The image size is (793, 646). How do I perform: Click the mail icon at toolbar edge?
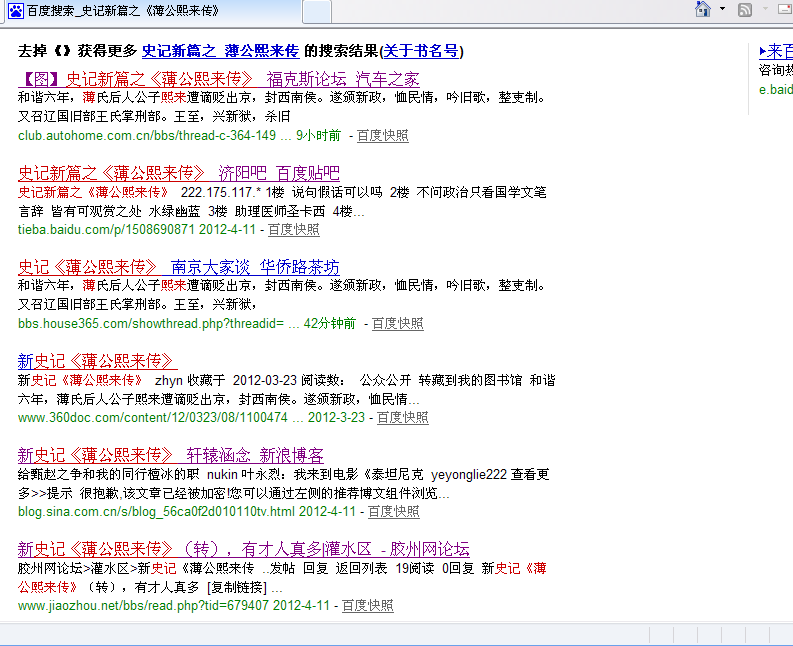click(783, 10)
